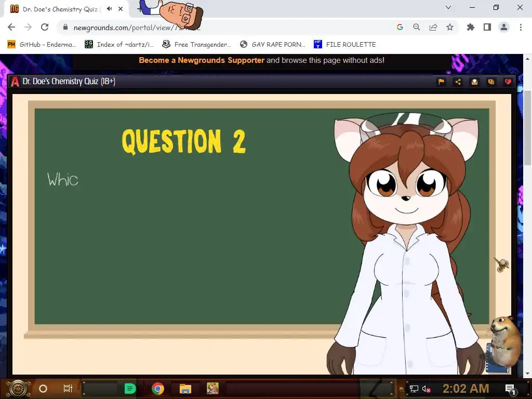532x399 pixels.
Task: Click the muted volume tray icon
Action: click(426, 389)
